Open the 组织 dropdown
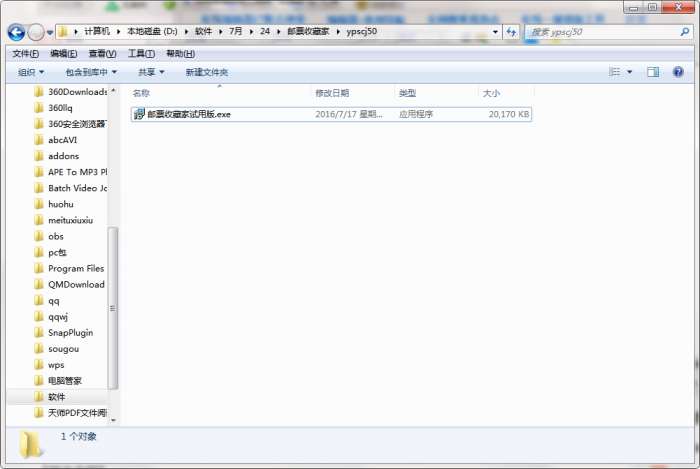 [31, 72]
